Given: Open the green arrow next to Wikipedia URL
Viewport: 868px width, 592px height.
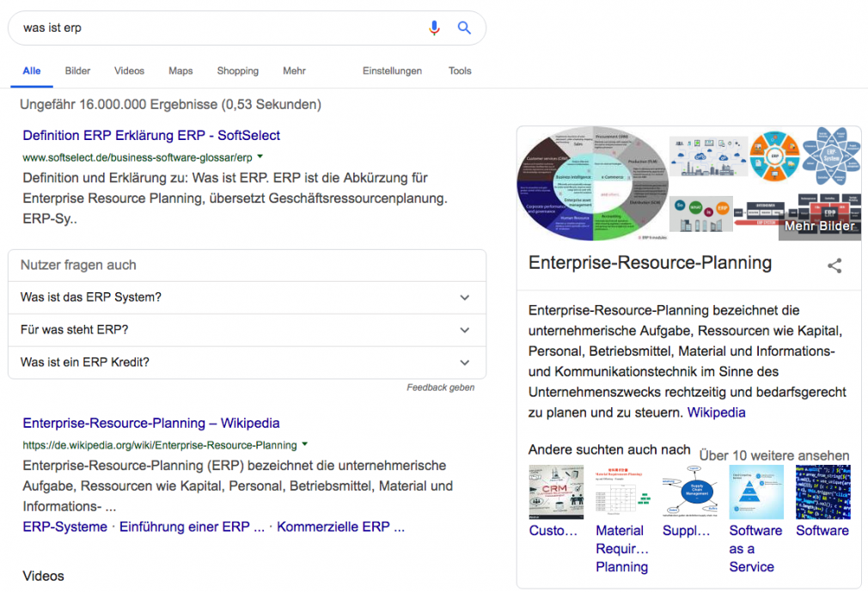Looking at the screenshot, I should (x=304, y=444).
